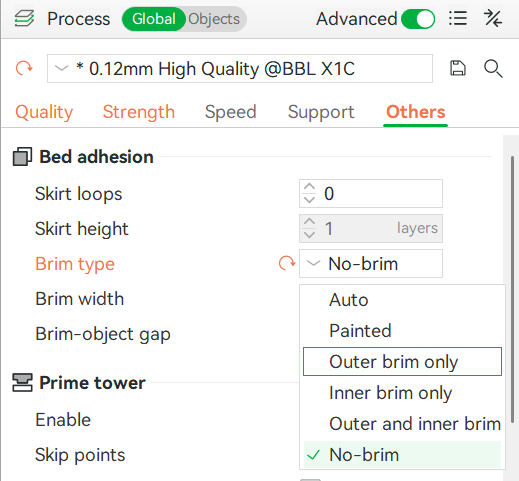
Task: Click the Bed adhesion section icon
Action: (x=22, y=157)
